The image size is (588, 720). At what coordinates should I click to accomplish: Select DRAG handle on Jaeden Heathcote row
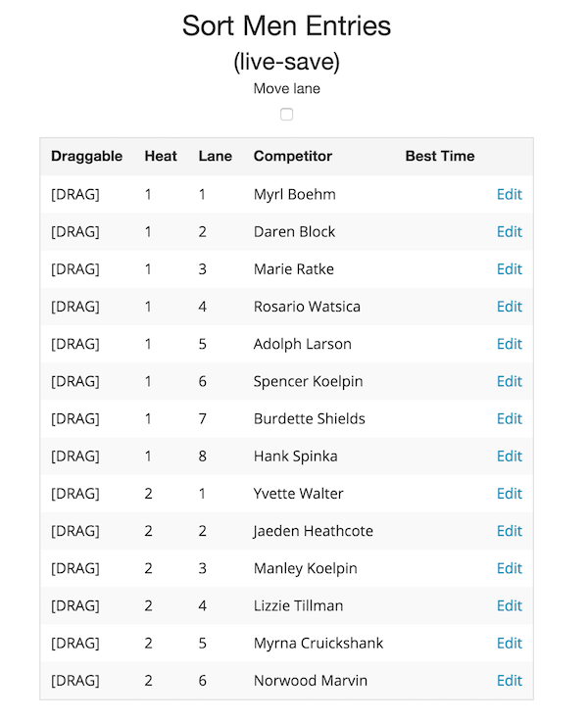point(75,531)
